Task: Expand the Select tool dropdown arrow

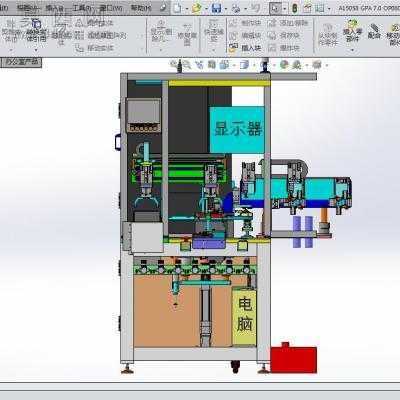Action: tap(285, 9)
